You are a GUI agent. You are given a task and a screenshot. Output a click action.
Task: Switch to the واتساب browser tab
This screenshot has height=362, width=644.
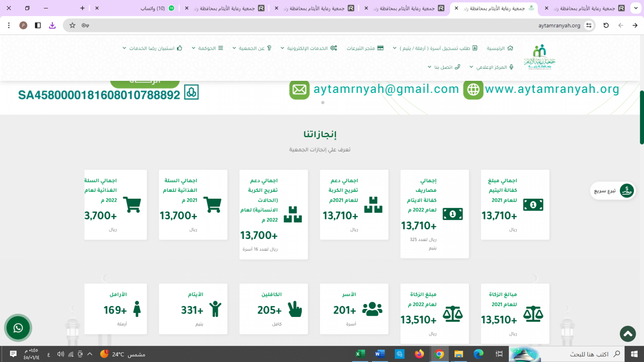153,8
